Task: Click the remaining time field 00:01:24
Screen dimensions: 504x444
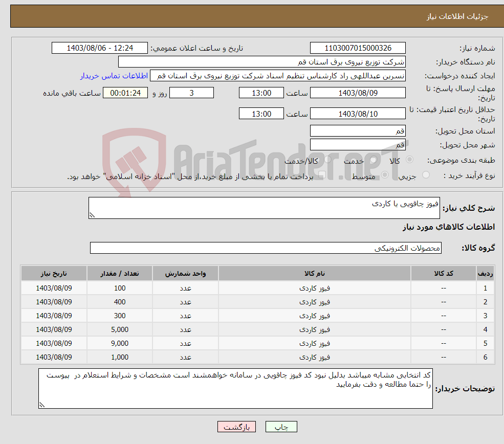Action: (125, 93)
